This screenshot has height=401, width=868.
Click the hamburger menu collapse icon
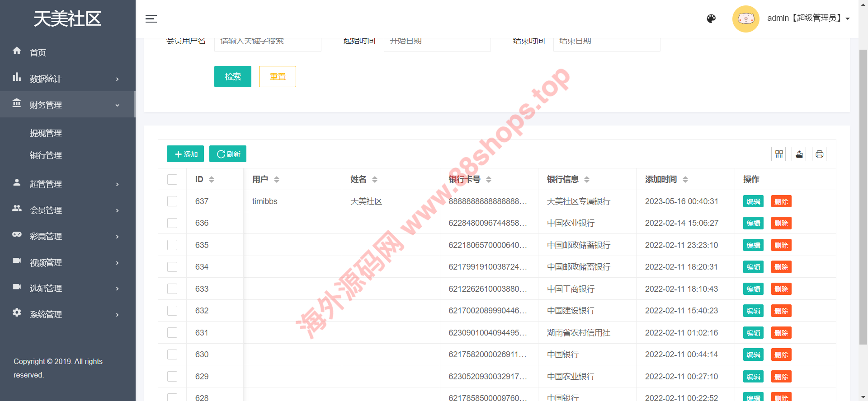click(x=151, y=19)
